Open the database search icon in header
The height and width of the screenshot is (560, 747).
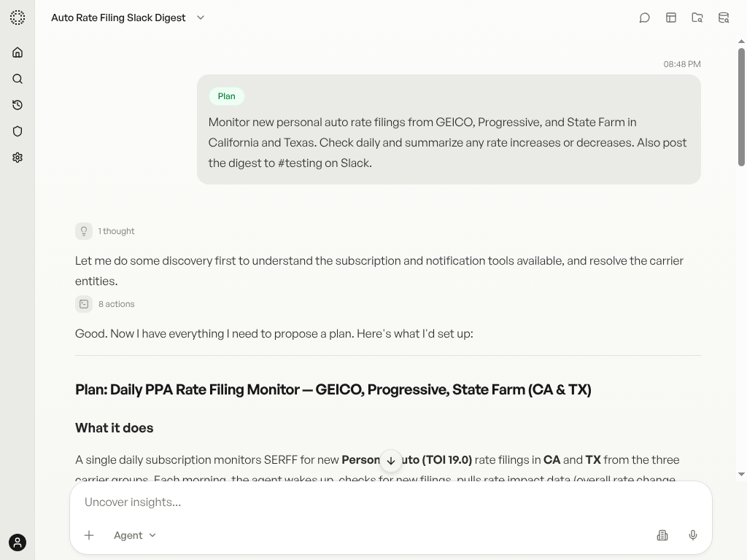(723, 17)
